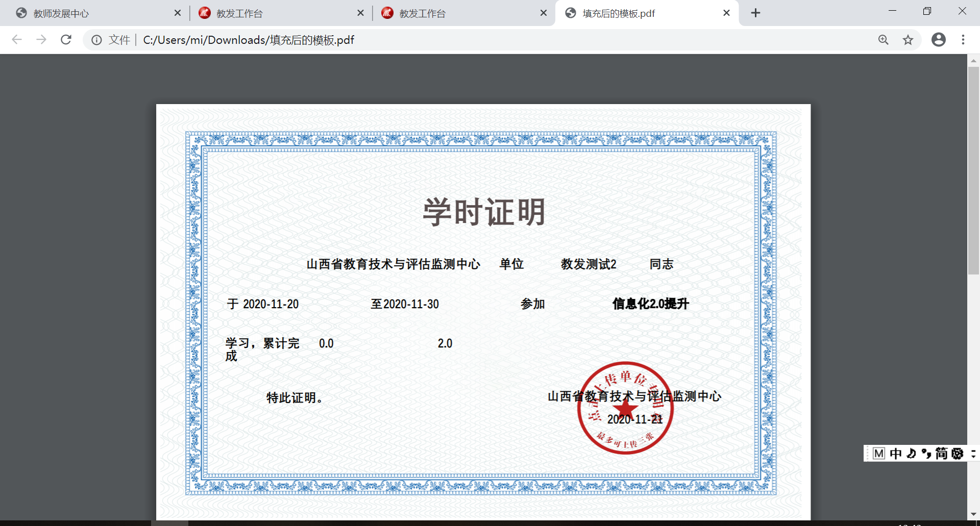Open Chrome's three-dot menu
The image size is (980, 526).
[x=963, y=40]
